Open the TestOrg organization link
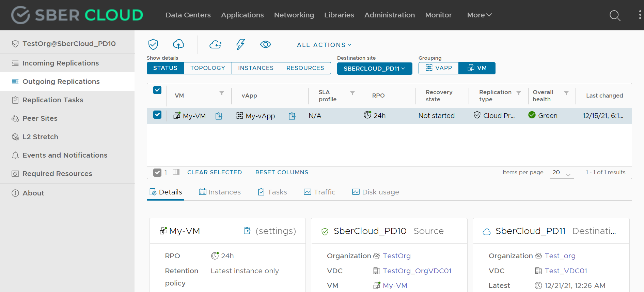Screen dimensions: 644x292 click(x=397, y=256)
